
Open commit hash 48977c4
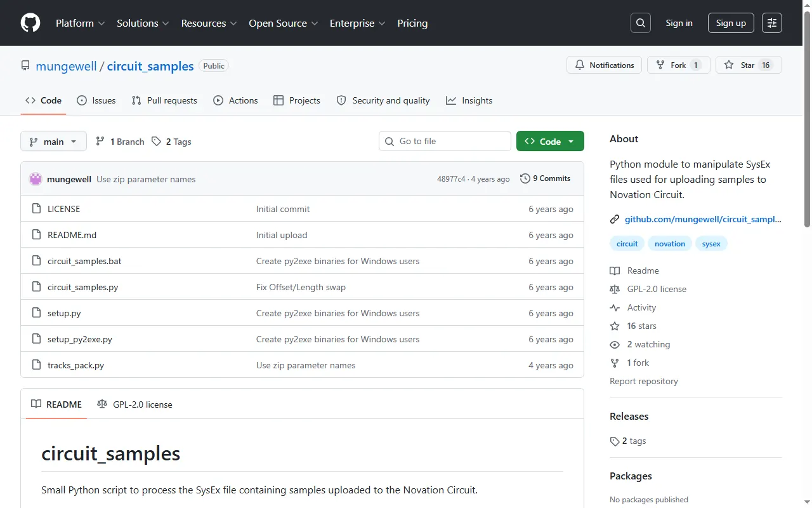point(451,179)
